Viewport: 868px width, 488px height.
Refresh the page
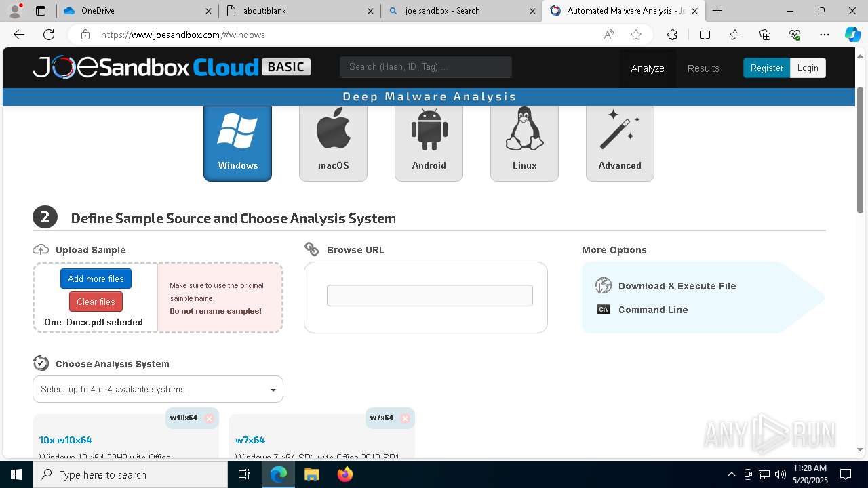click(x=49, y=35)
